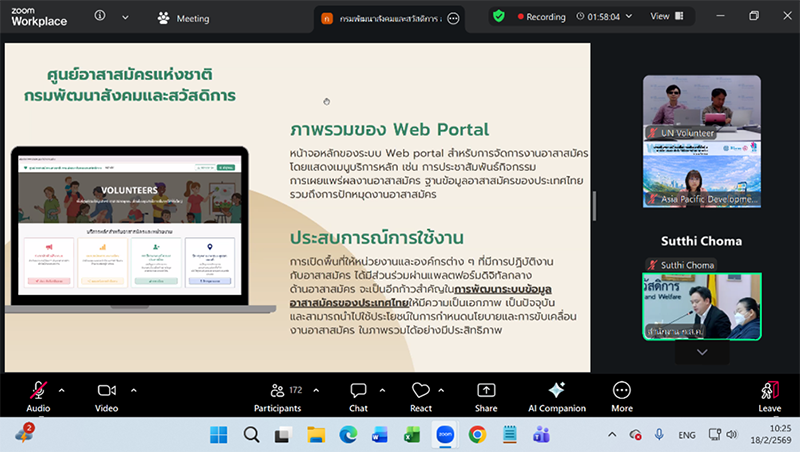Open AI Companion
The image size is (800, 452).
[x=557, y=397]
